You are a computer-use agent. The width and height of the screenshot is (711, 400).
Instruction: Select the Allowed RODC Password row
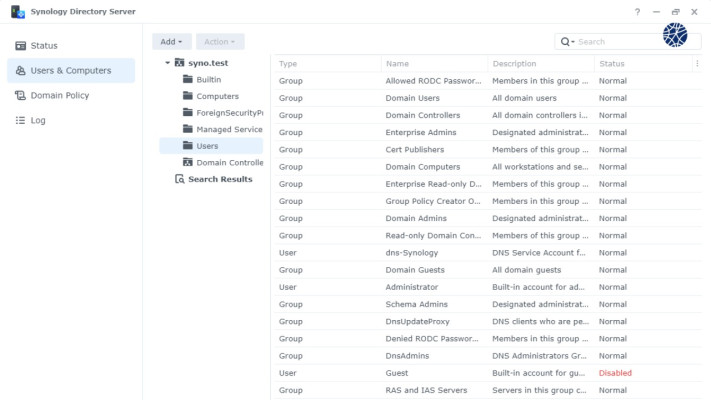pyautogui.click(x=488, y=81)
